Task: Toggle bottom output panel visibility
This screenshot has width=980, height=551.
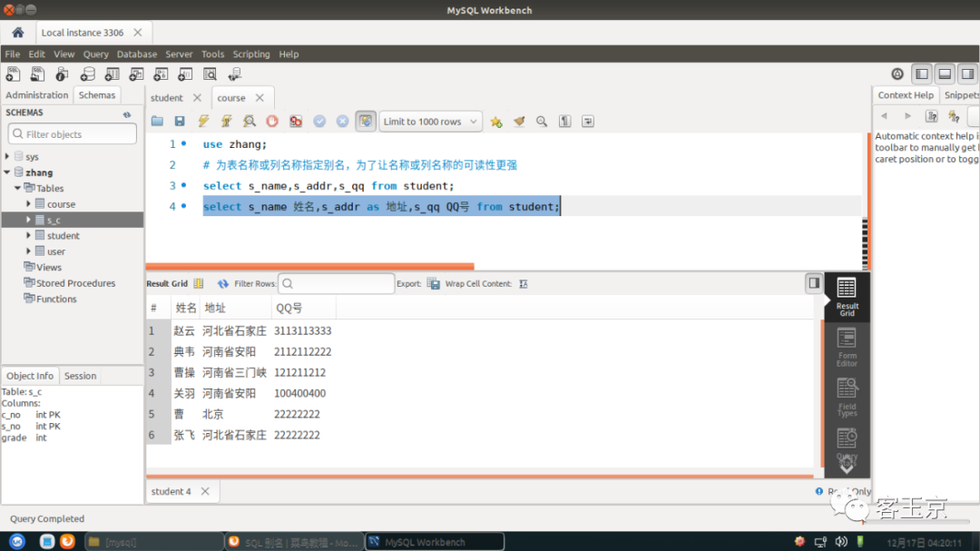Action: click(945, 74)
